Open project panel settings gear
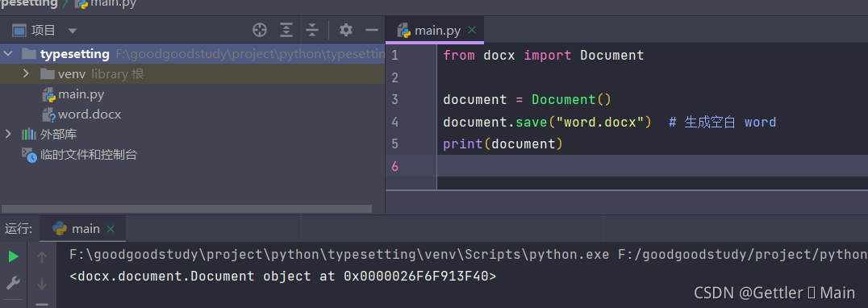 (346, 30)
